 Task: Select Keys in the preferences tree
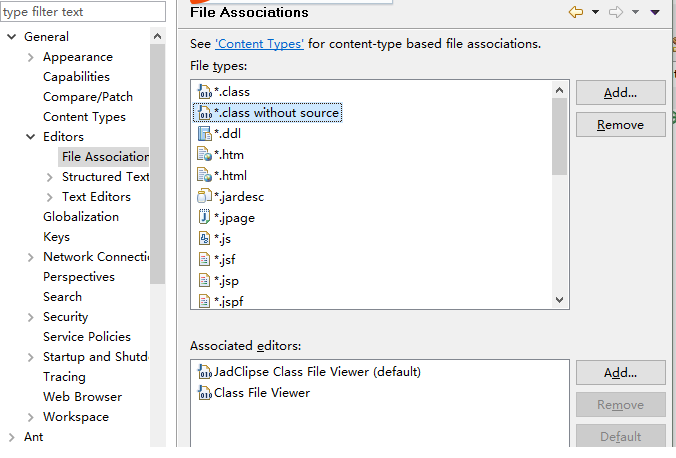(x=56, y=237)
